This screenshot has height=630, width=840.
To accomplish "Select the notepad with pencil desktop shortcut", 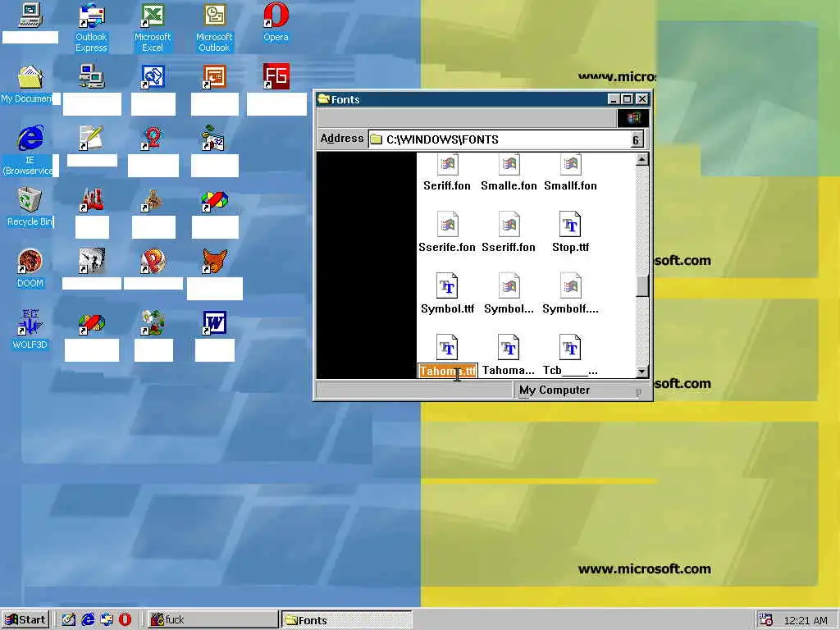I will (x=91, y=138).
